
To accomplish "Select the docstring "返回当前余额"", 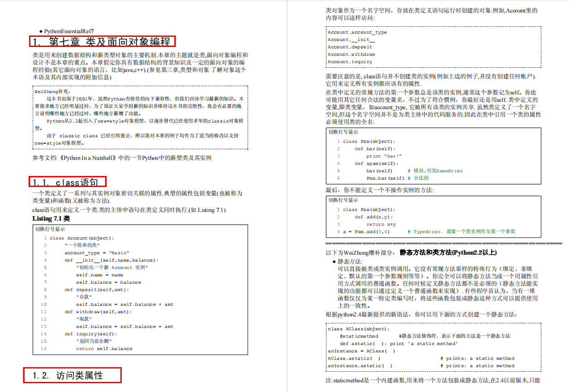I will point(95,341).
